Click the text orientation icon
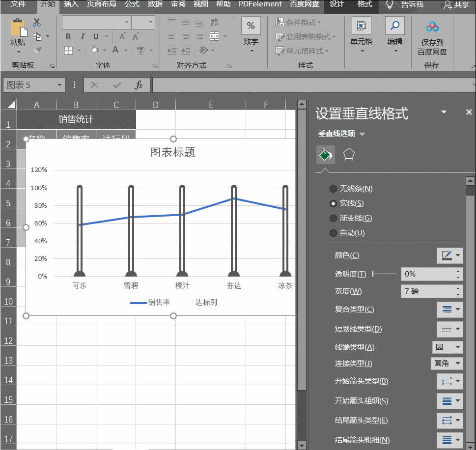Viewport: 476px width, 450px height. [x=203, y=50]
